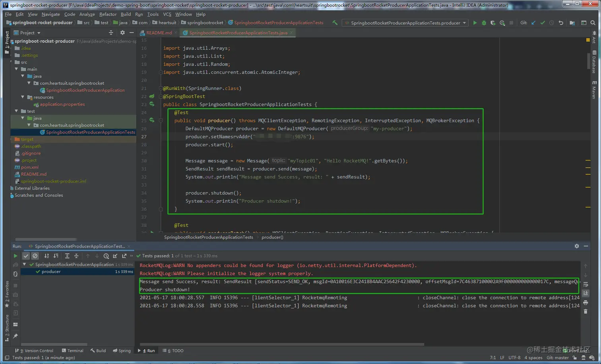
Task: Toggle scroll to end in console
Action: (x=585, y=293)
